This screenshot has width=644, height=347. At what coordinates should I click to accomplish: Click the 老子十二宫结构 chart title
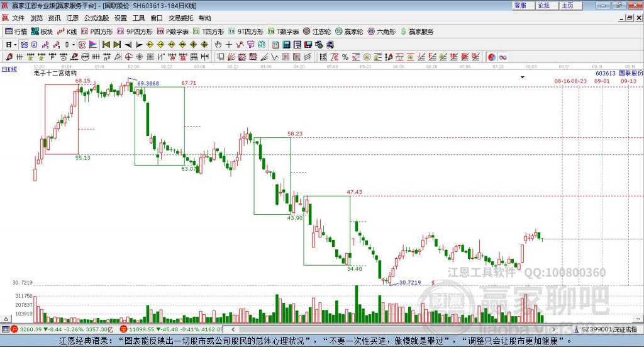[55, 73]
